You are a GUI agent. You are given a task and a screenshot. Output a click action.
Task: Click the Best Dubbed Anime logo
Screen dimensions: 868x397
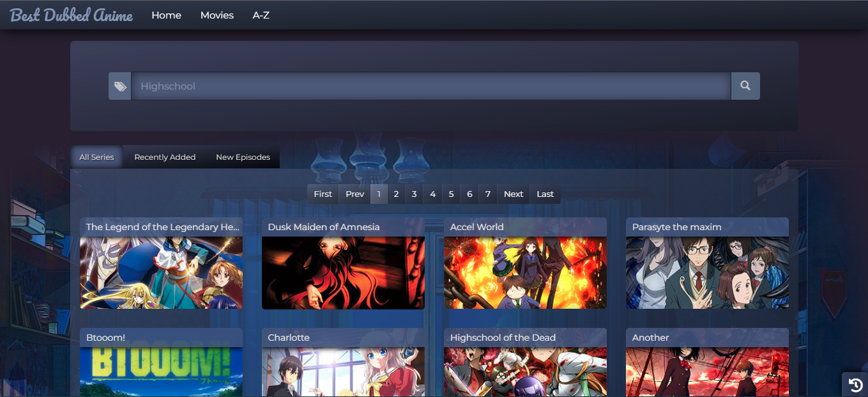click(72, 15)
